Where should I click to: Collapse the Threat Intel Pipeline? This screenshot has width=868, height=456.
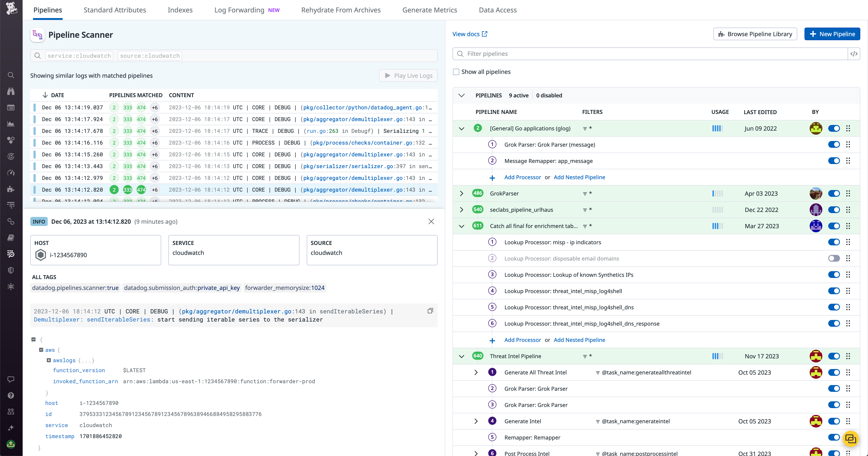tap(462, 356)
